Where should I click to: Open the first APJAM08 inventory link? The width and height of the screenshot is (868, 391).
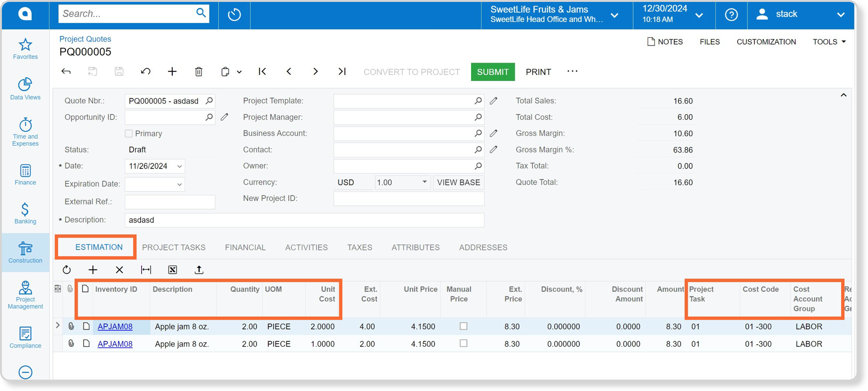(115, 327)
